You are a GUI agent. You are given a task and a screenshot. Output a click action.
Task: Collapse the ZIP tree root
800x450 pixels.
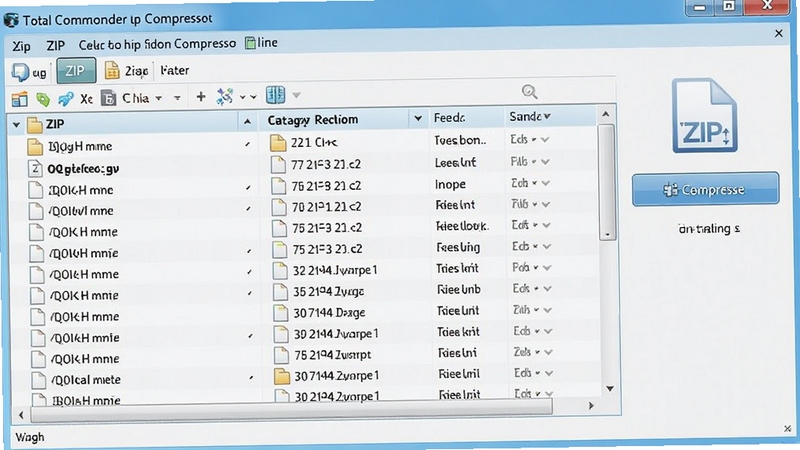pyautogui.click(x=16, y=124)
